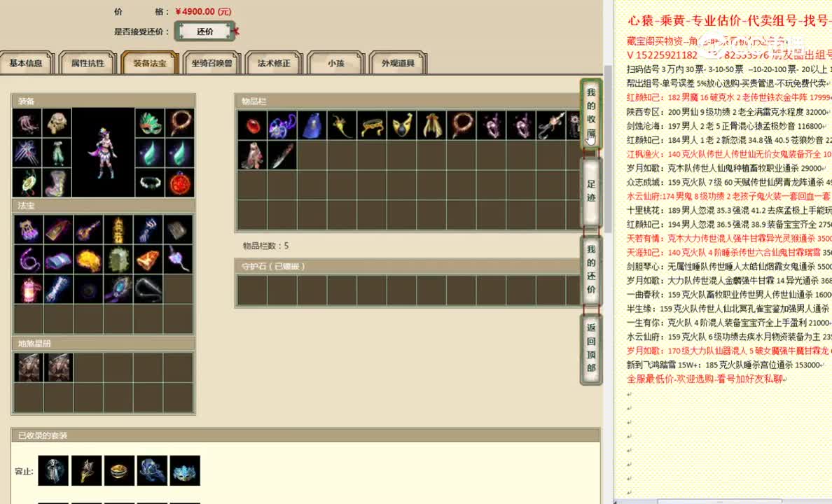Click the grey bamboo scroll 法宝 icon
832x504 pixels.
(178, 230)
